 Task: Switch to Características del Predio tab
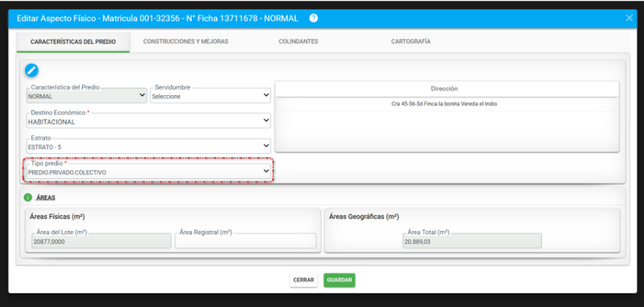click(x=73, y=42)
